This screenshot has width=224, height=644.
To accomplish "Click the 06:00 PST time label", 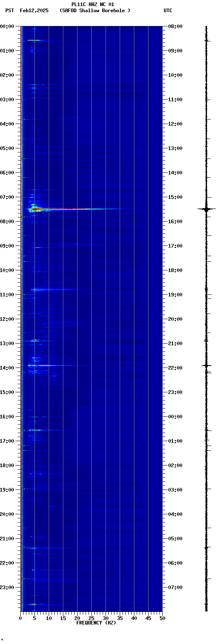I will pyautogui.click(x=7, y=173).
